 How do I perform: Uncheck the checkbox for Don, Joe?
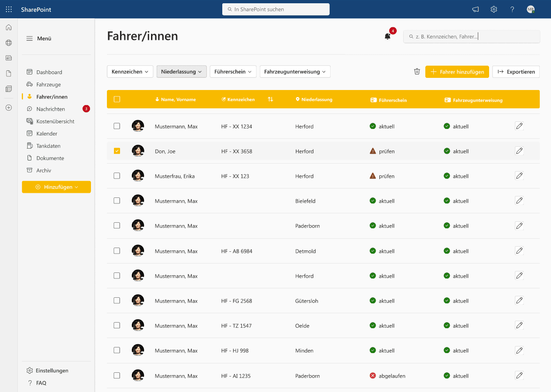[x=117, y=151]
